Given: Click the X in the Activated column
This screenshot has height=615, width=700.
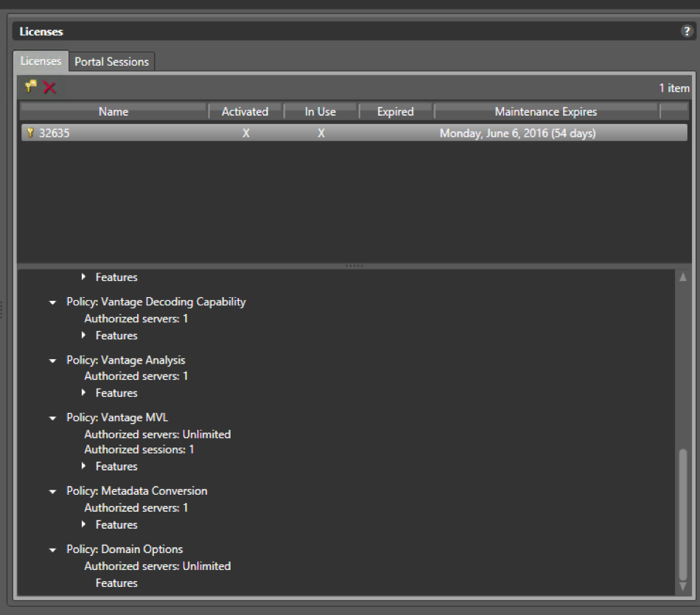Looking at the screenshot, I should 245,133.
